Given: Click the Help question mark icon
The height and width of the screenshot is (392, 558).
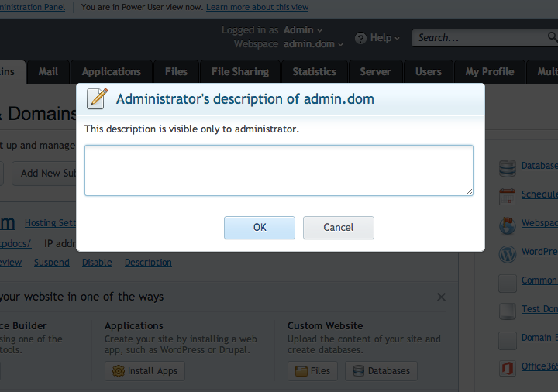Looking at the screenshot, I should (x=360, y=38).
